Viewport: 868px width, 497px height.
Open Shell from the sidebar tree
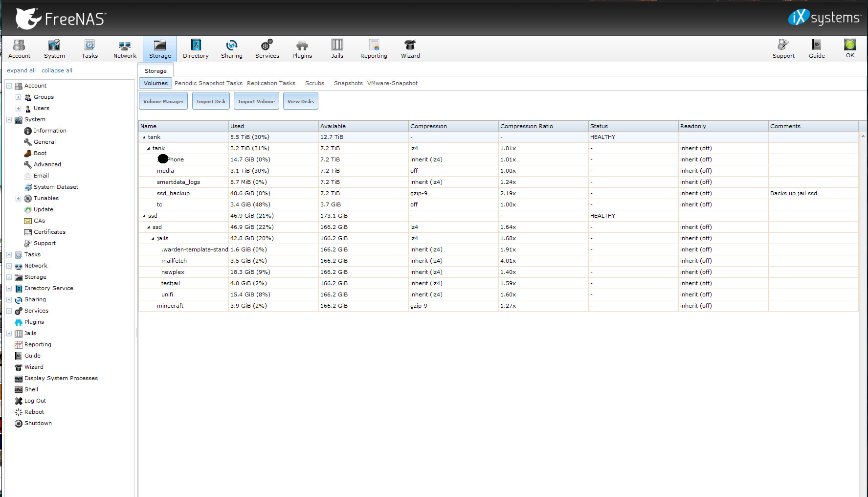[x=31, y=389]
